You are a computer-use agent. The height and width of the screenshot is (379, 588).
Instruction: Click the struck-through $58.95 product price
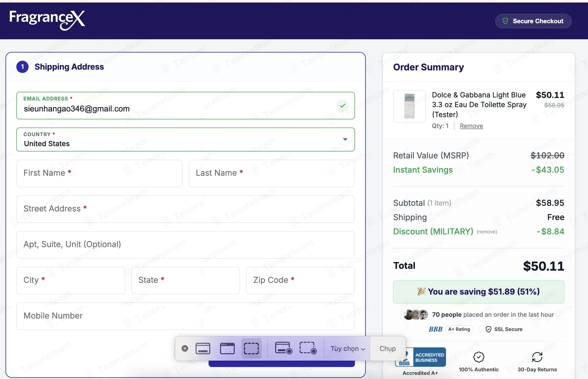point(554,105)
